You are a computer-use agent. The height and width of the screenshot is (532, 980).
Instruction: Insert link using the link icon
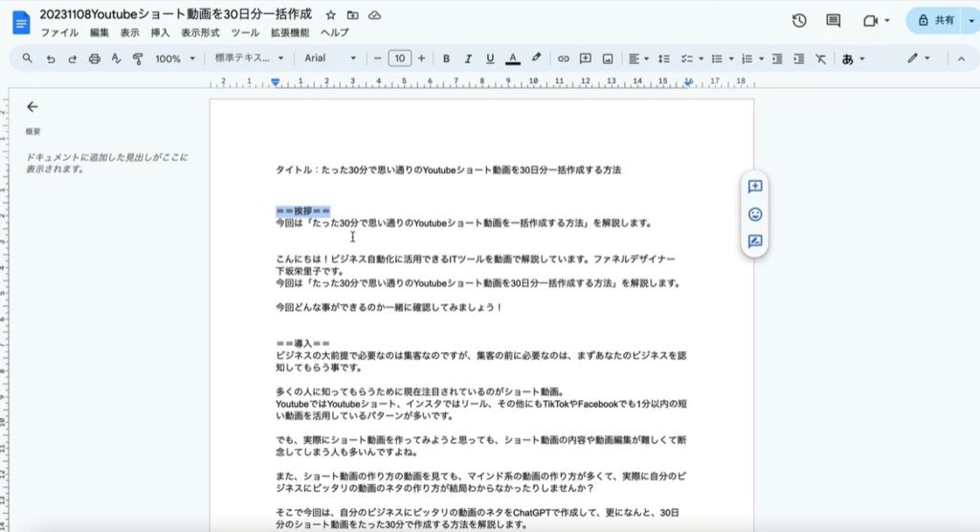[x=563, y=58]
